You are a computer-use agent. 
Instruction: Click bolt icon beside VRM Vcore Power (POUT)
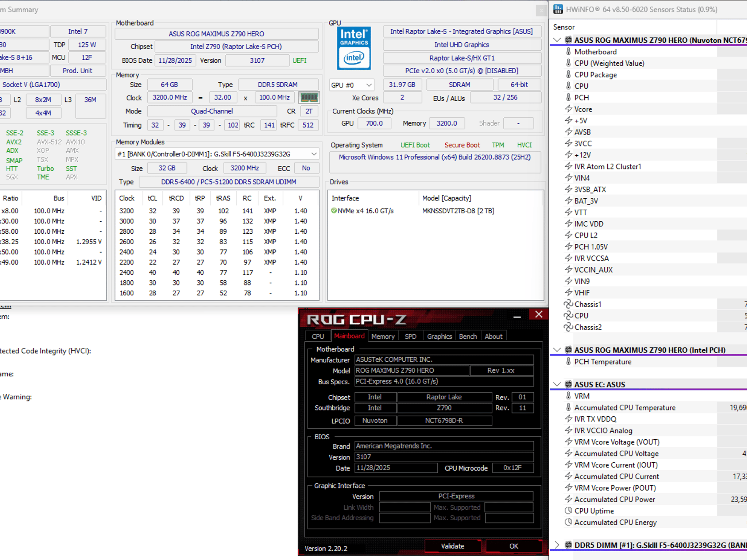tap(568, 488)
